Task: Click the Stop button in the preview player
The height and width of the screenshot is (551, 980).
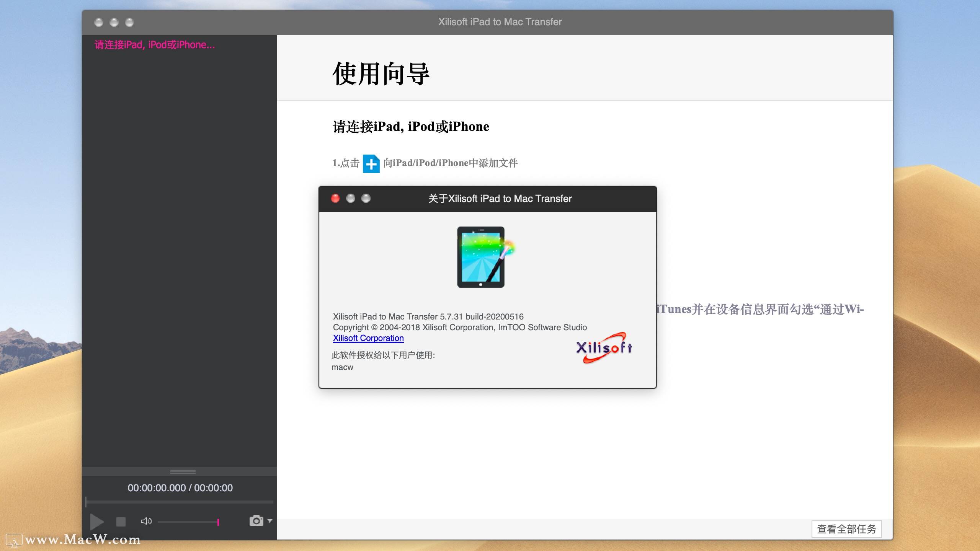Action: click(x=121, y=522)
